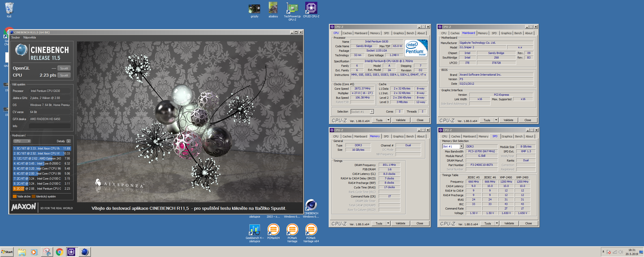Switch to About tab in SPD window
This screenshot has width=644, height=257.
[x=529, y=136]
